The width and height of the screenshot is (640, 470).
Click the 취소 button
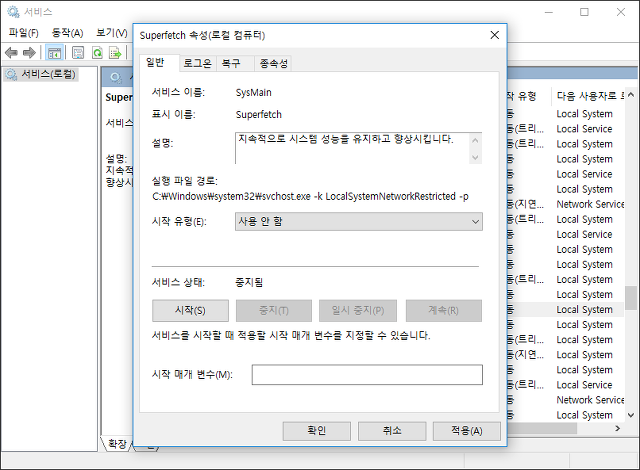(392, 431)
